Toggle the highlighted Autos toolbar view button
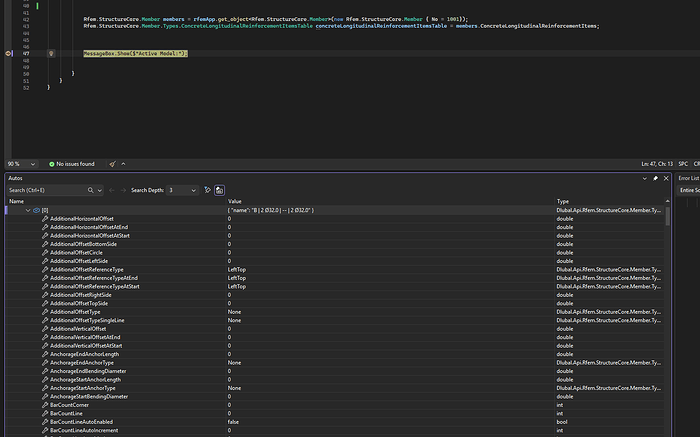 219,190
